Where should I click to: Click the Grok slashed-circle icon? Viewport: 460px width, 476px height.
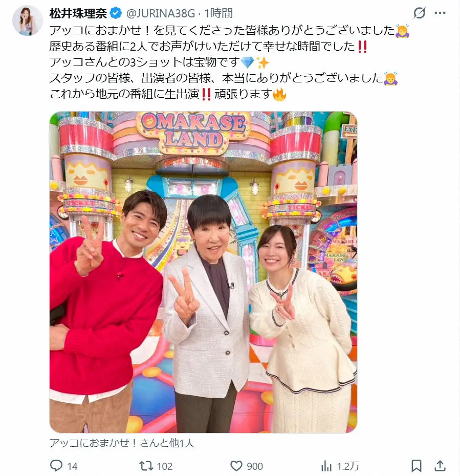420,13
